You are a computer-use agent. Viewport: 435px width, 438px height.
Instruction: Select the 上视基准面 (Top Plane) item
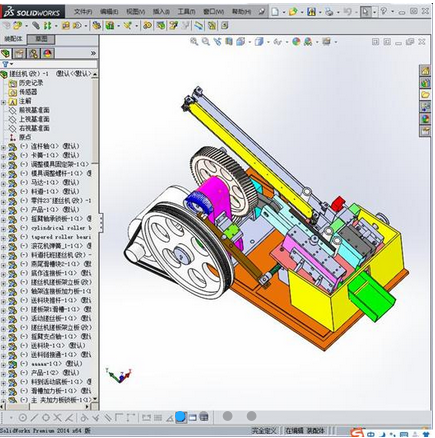pyautogui.click(x=34, y=119)
